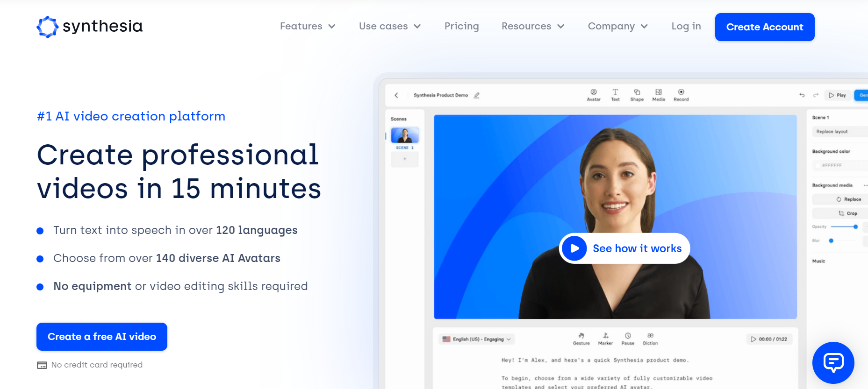Click the #FFFFFF background color field
The height and width of the screenshot is (389, 868).
(x=839, y=165)
